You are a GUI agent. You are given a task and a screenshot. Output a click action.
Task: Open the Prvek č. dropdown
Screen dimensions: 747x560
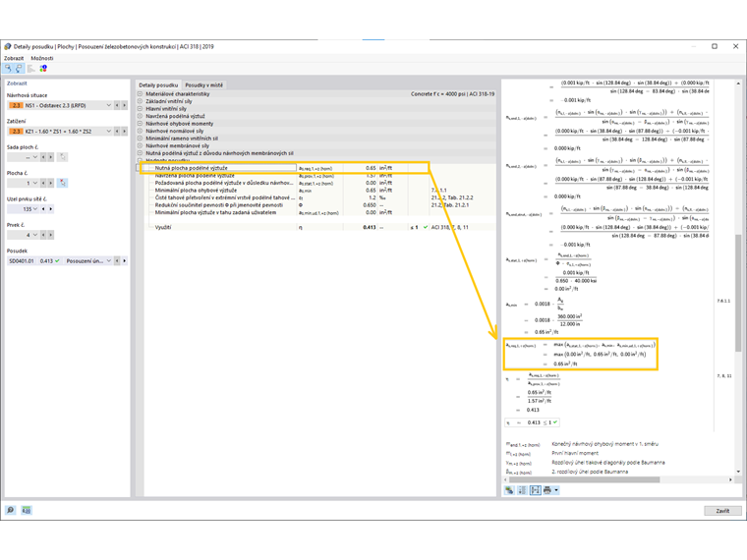pyautogui.click(x=34, y=235)
